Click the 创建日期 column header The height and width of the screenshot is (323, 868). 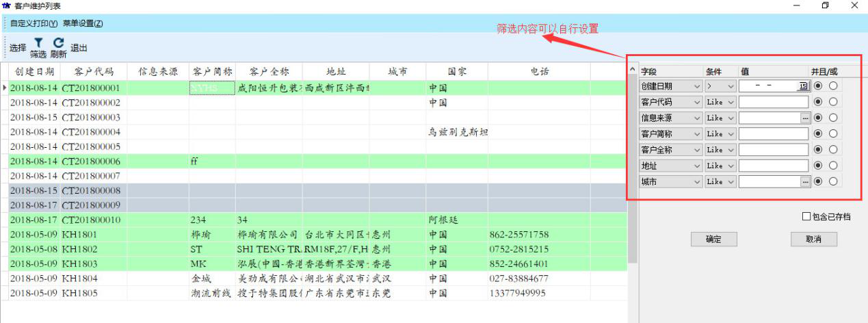point(34,71)
